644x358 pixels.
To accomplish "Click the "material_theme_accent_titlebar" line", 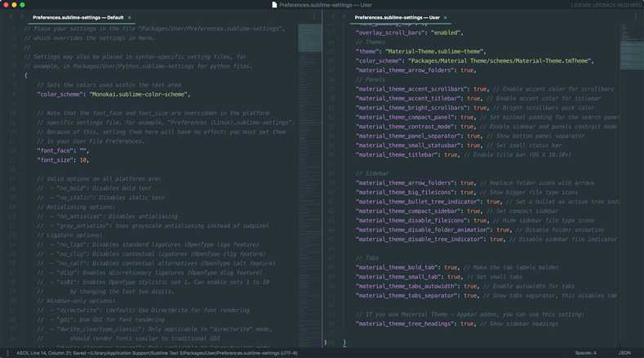I will (x=478, y=98).
